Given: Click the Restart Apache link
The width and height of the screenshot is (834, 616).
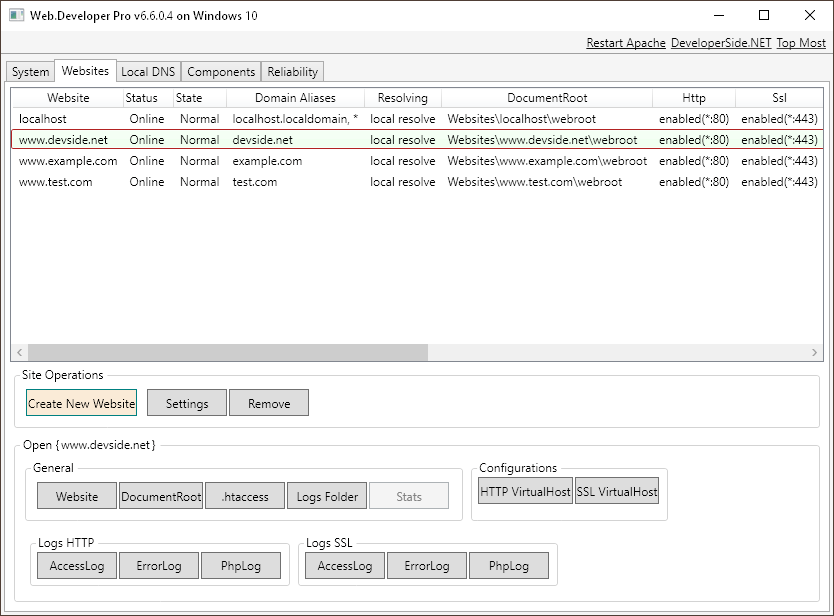Looking at the screenshot, I should click(x=625, y=43).
